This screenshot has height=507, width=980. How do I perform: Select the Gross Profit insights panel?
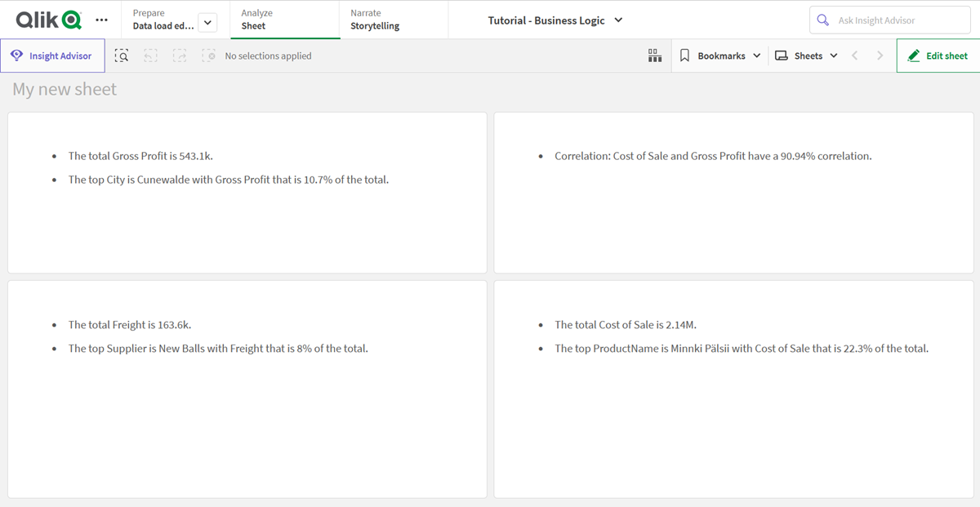247,193
